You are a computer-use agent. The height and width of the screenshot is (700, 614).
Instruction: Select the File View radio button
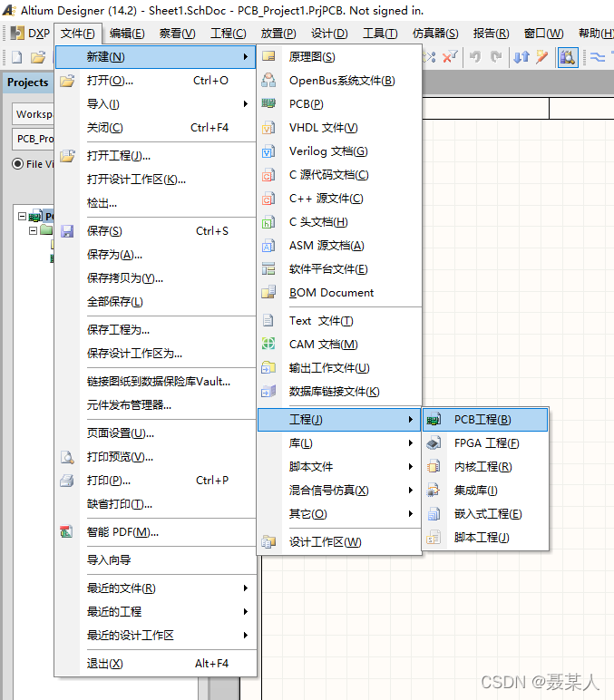click(18, 164)
